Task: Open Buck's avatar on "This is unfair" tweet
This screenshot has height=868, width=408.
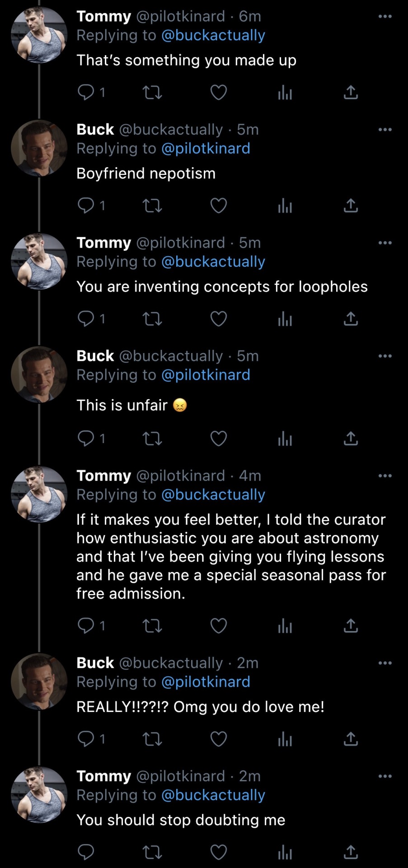Action: 39,374
